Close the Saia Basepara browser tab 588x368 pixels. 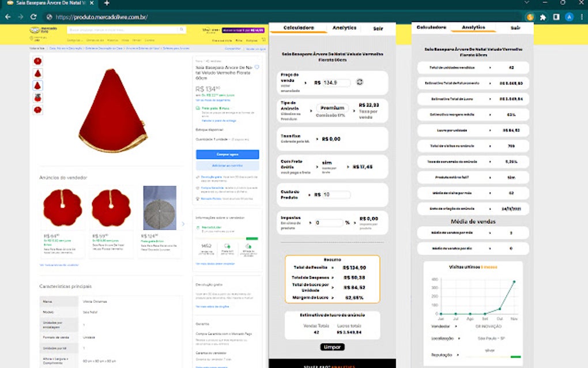coord(92,3)
